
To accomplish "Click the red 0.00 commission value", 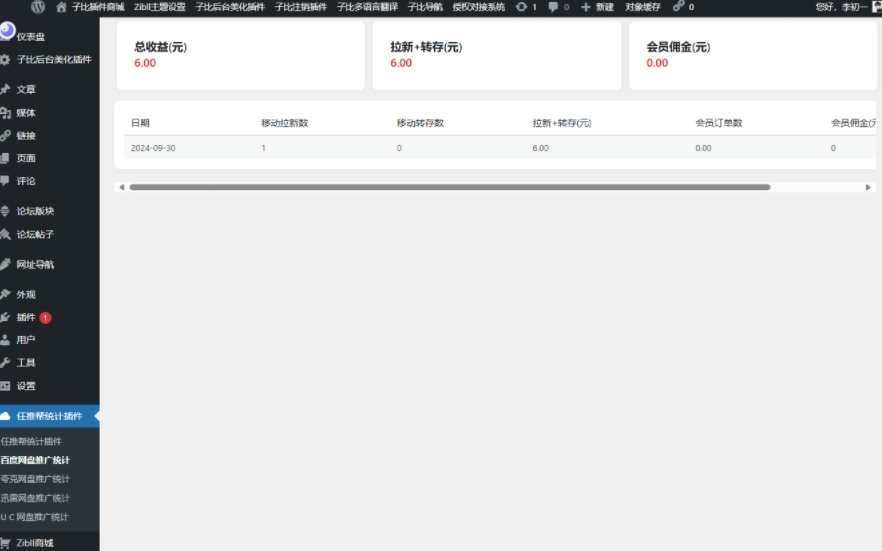I will (657, 63).
